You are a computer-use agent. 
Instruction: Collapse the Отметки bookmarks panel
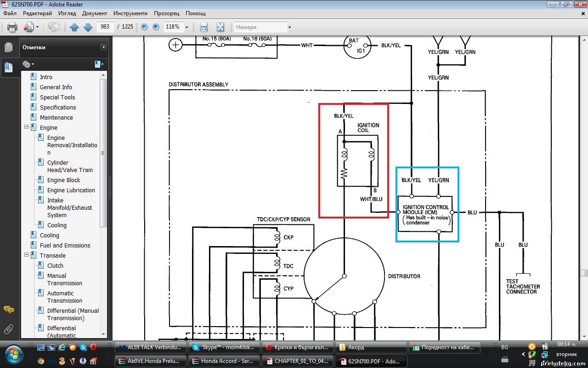[103, 47]
